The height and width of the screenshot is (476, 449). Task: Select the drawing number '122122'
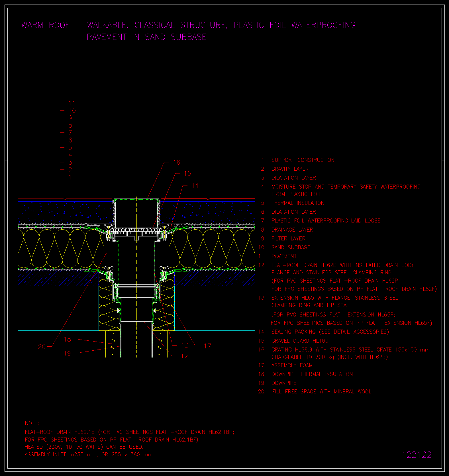(417, 455)
